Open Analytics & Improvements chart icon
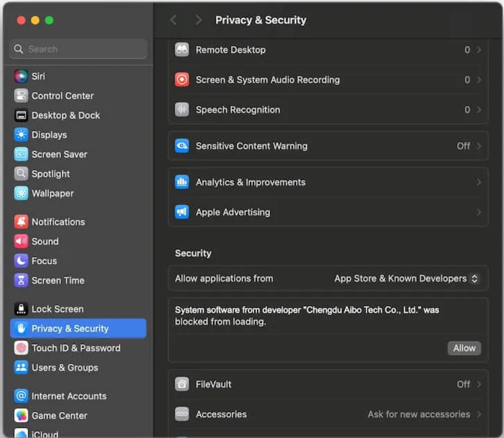Viewport: 504px width, 438px height. pyautogui.click(x=182, y=182)
